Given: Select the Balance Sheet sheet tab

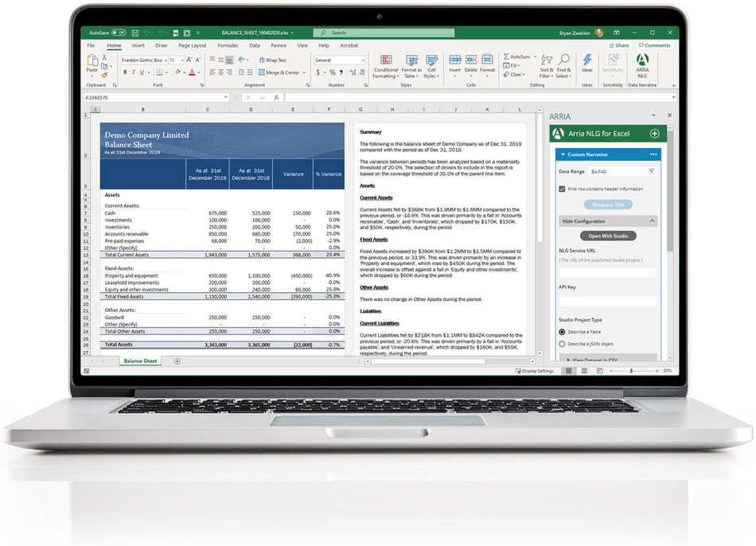Looking at the screenshot, I should click(x=140, y=361).
